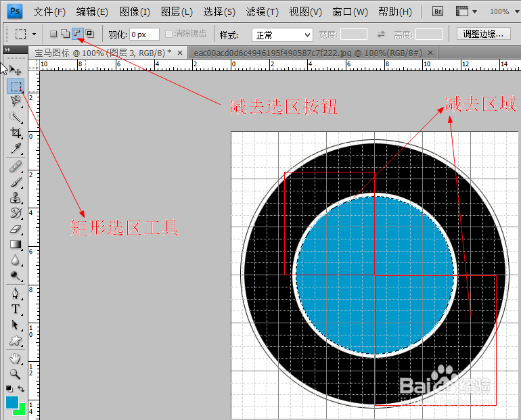This screenshot has width=521, height=420.
Task: Select the Hand tool
Action: (16, 358)
